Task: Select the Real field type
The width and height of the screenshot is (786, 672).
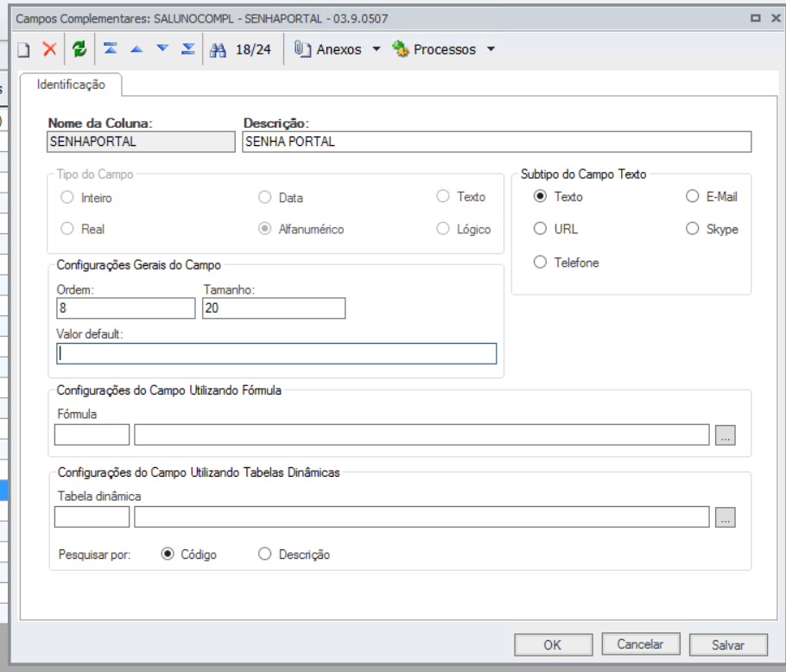Action: (67, 229)
